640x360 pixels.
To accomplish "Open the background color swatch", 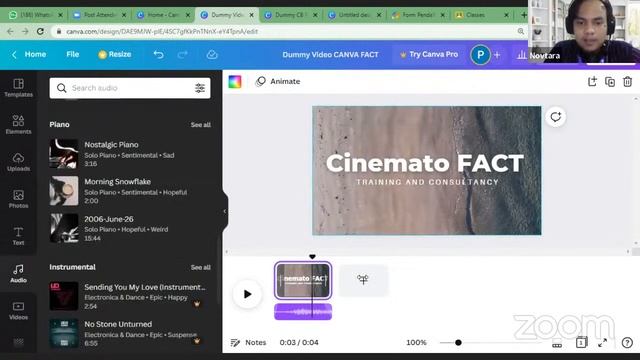I will [235, 81].
